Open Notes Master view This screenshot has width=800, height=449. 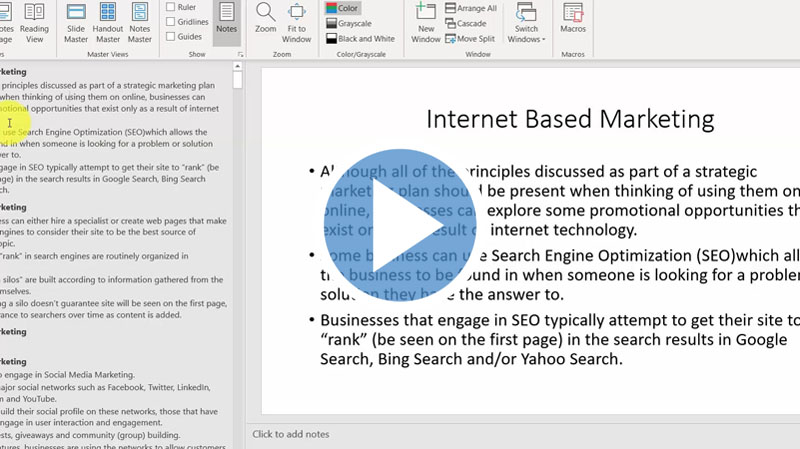click(x=140, y=23)
